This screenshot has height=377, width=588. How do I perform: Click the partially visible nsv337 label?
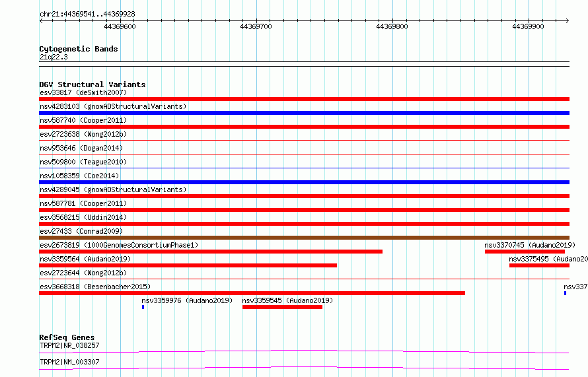coord(575,287)
